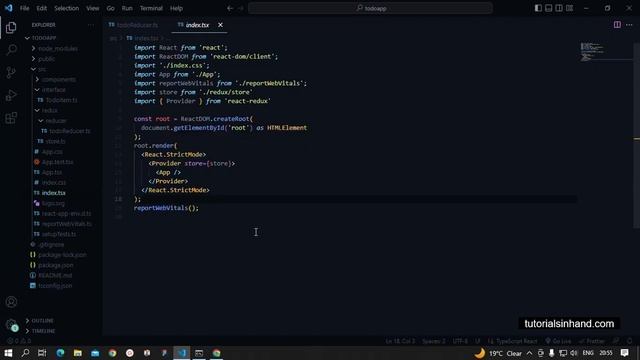Open the Extensions view
The height and width of the screenshot is (360, 640).
click(x=11, y=118)
